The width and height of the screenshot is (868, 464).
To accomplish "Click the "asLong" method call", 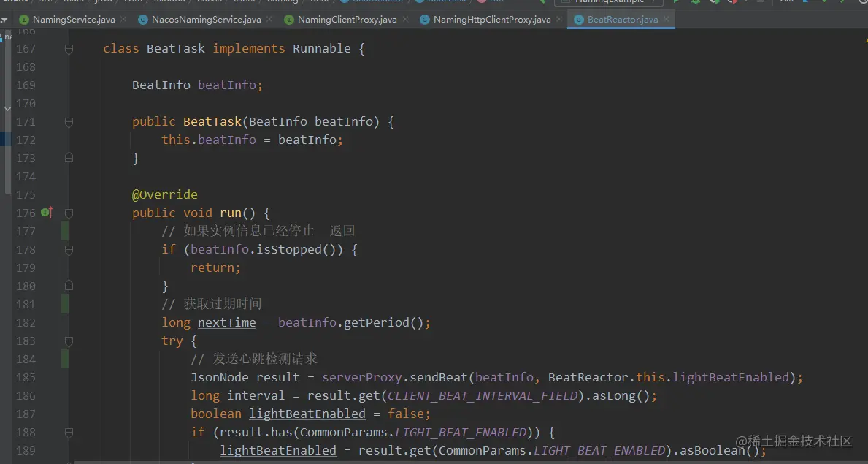I will click(x=613, y=396).
